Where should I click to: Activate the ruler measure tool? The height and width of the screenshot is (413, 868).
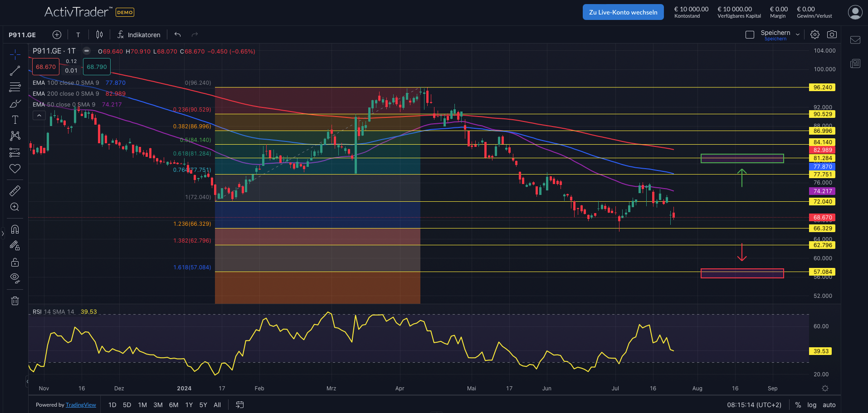coord(15,191)
